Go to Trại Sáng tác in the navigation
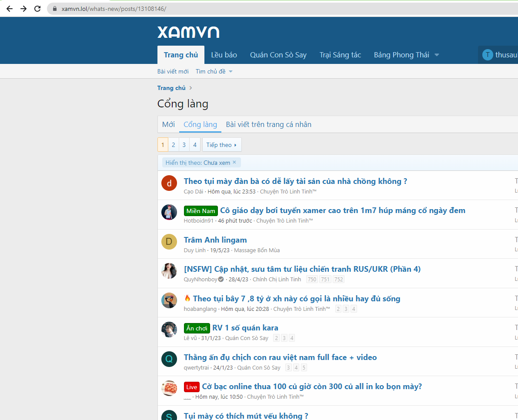Screen dimensions: 518x420 [x=340, y=55]
